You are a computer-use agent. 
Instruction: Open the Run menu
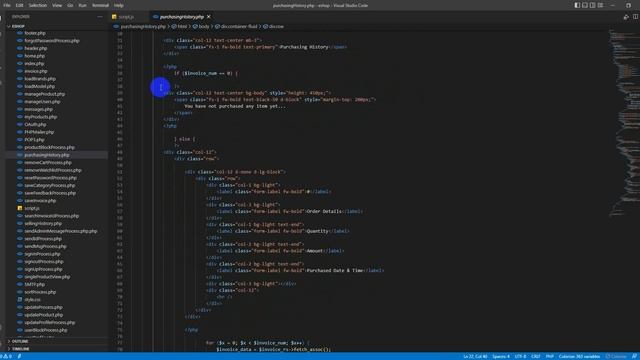tap(82, 5)
